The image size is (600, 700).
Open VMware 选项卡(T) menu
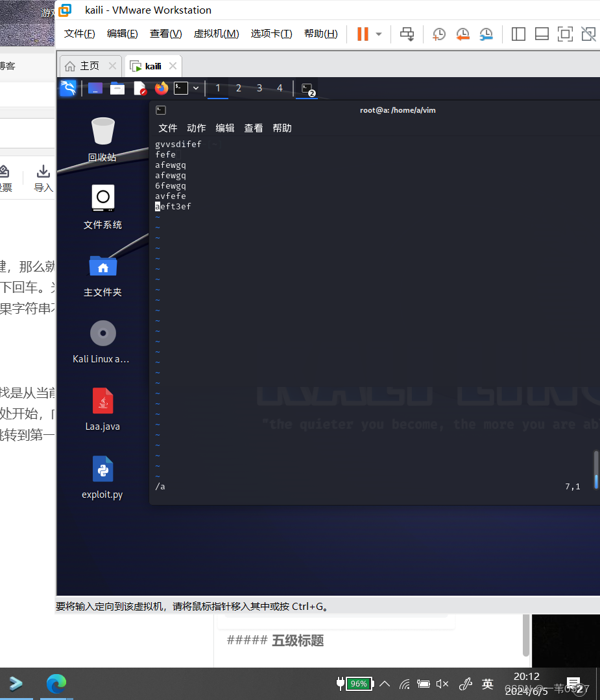[x=271, y=34]
